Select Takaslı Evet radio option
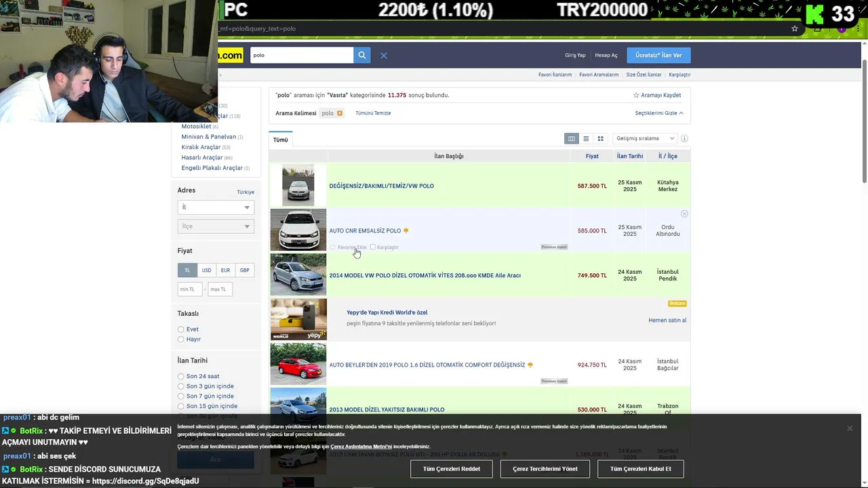The height and width of the screenshot is (488, 868). [x=181, y=329]
